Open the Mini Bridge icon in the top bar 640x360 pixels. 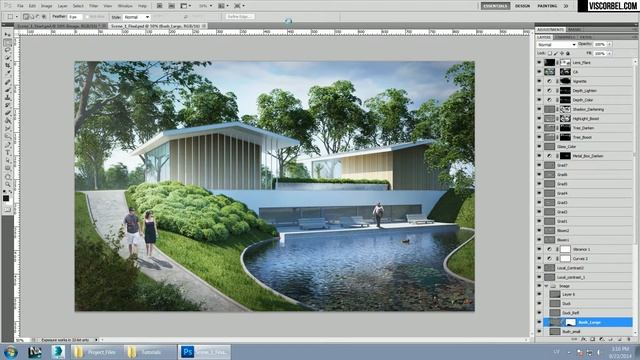171,6
